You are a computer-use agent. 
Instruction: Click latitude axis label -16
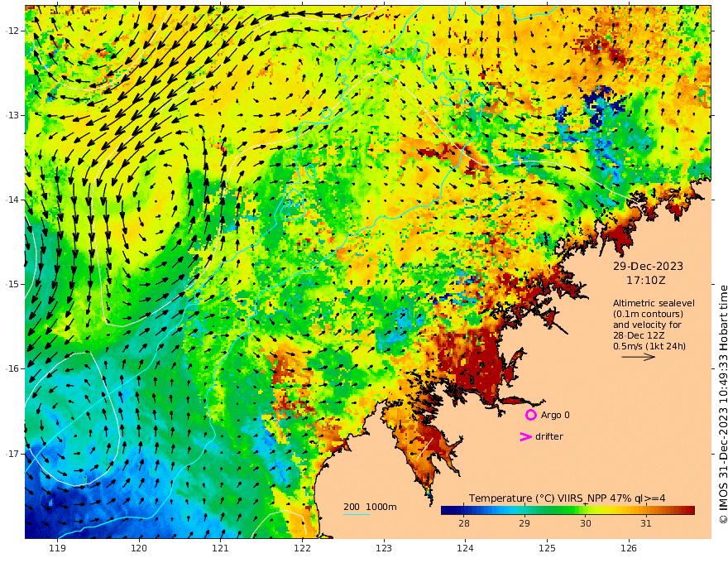coord(12,368)
